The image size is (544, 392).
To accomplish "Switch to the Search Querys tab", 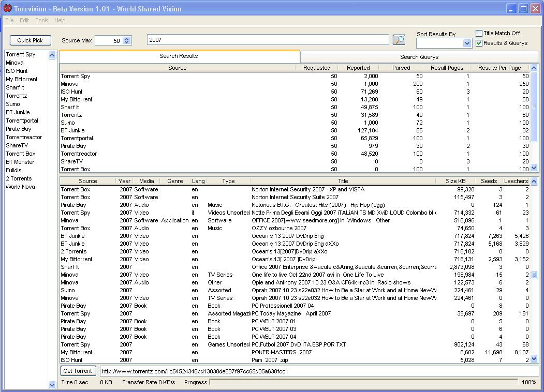I will [419, 57].
